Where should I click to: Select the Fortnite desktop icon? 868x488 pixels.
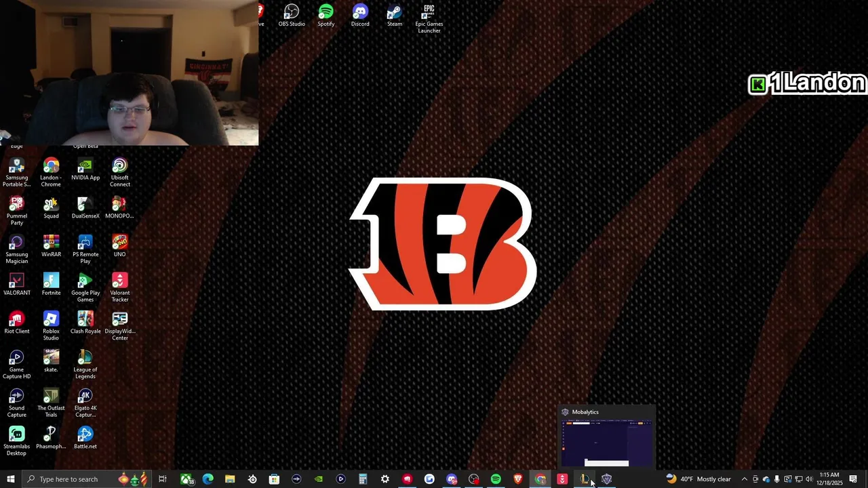51,285
